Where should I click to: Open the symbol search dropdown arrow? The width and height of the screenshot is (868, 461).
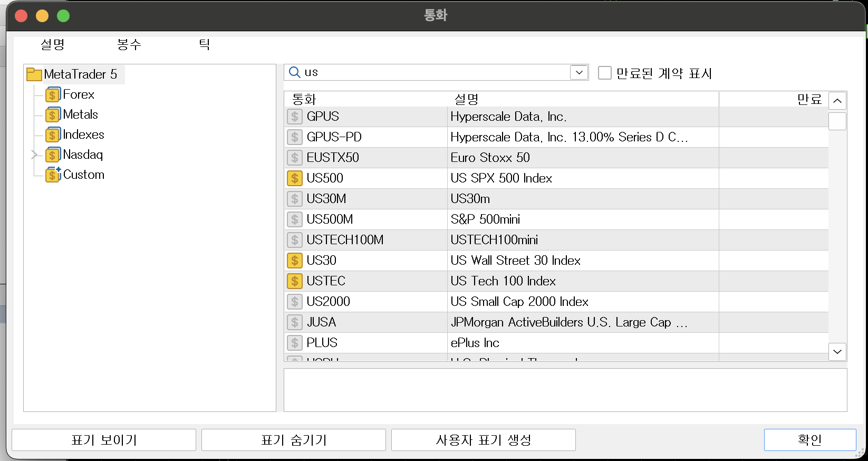click(579, 72)
